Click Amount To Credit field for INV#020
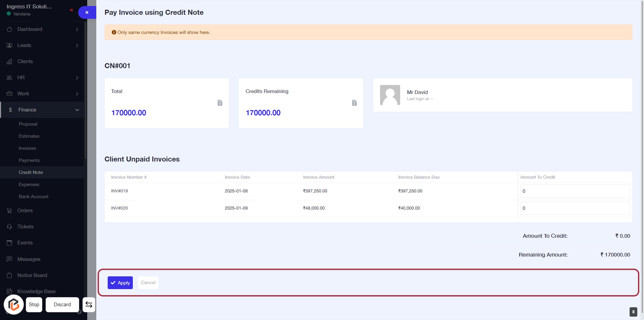644x320 pixels. [575, 208]
